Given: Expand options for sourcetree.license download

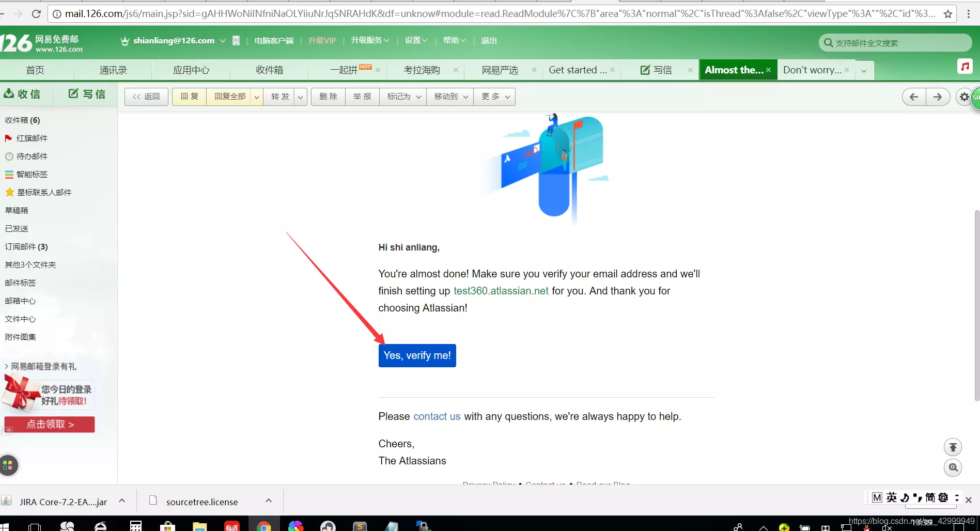Looking at the screenshot, I should point(269,501).
